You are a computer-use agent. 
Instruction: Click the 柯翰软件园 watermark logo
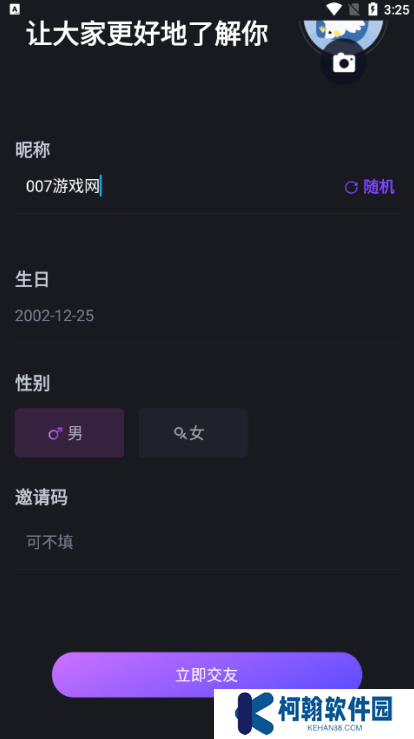[x=314, y=714]
